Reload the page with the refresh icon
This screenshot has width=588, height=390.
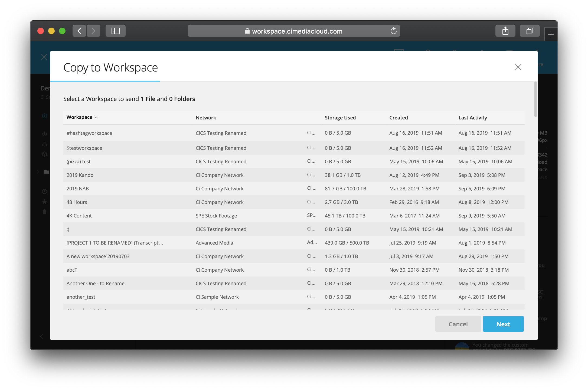pyautogui.click(x=393, y=31)
